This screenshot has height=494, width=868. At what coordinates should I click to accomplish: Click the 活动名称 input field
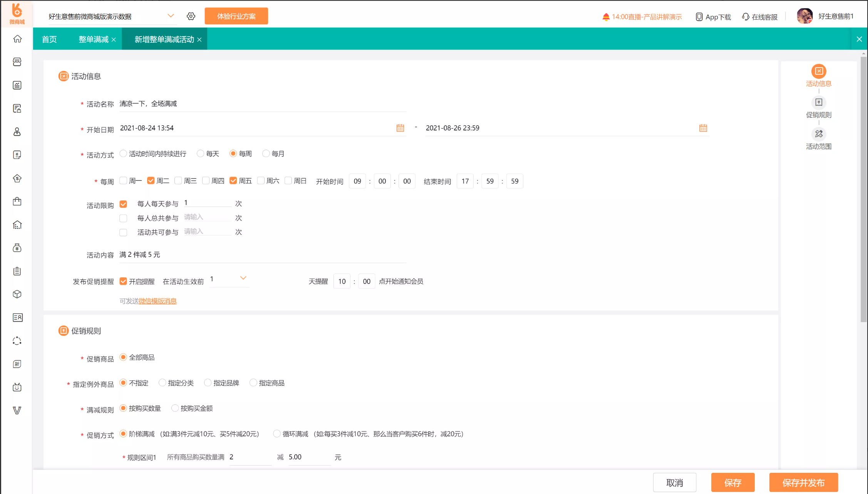click(x=262, y=104)
